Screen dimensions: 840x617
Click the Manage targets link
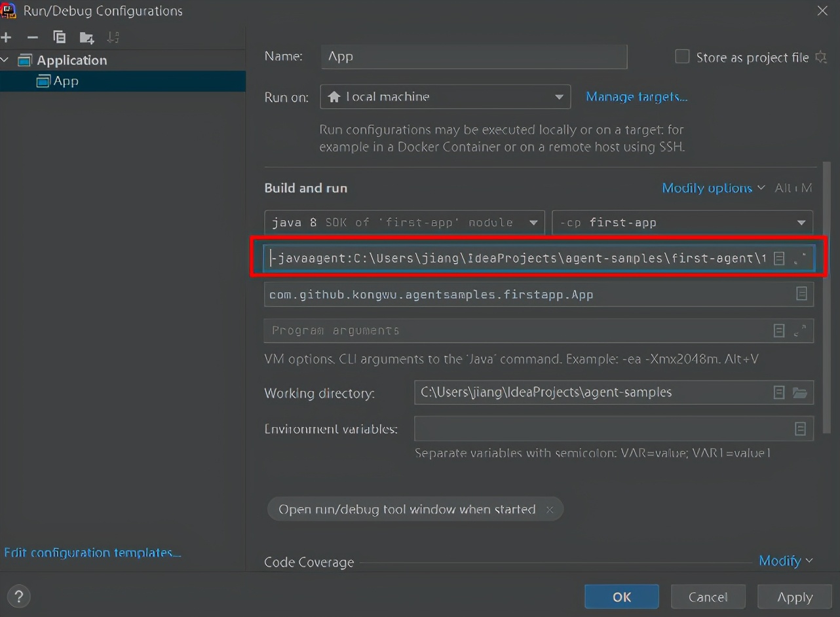[636, 97]
